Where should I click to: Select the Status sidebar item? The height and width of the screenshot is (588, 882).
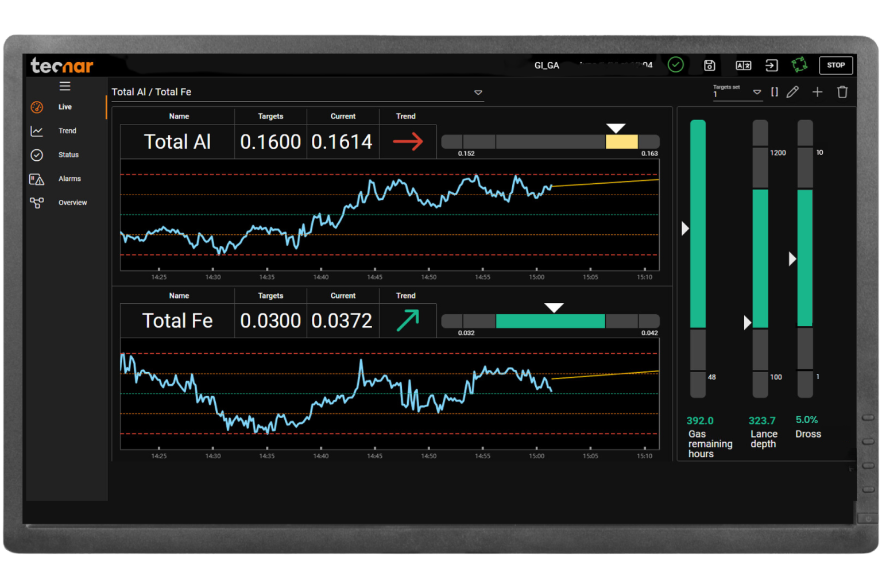pyautogui.click(x=68, y=155)
